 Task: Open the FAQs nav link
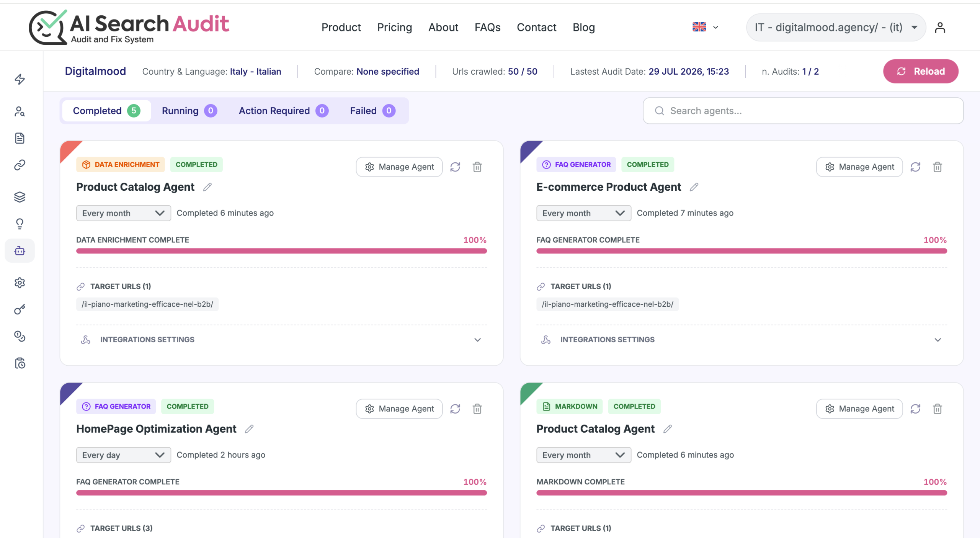pyautogui.click(x=487, y=28)
